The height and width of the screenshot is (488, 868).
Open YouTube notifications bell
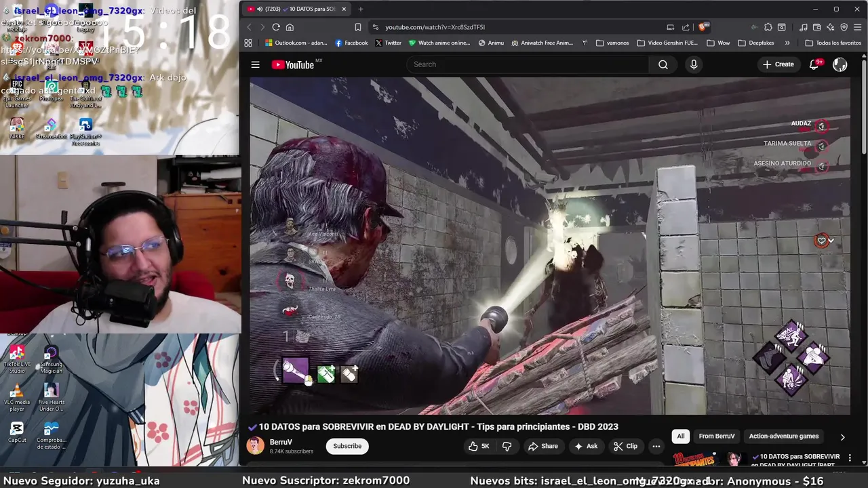click(814, 64)
